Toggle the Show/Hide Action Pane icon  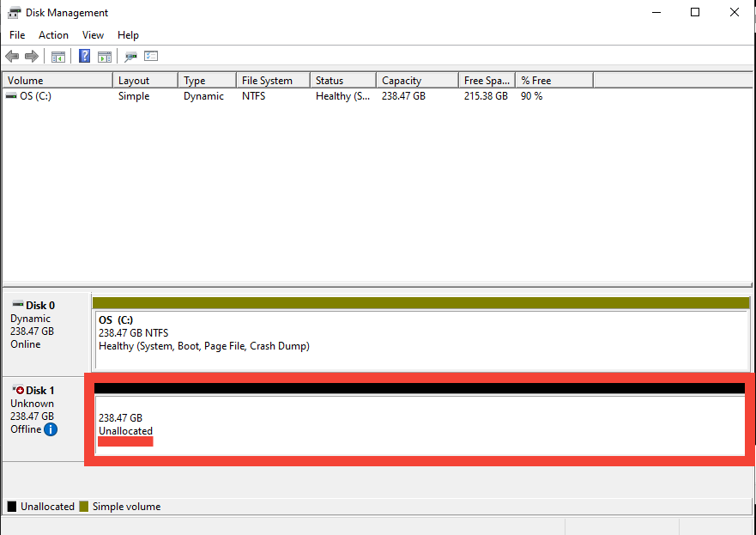104,56
